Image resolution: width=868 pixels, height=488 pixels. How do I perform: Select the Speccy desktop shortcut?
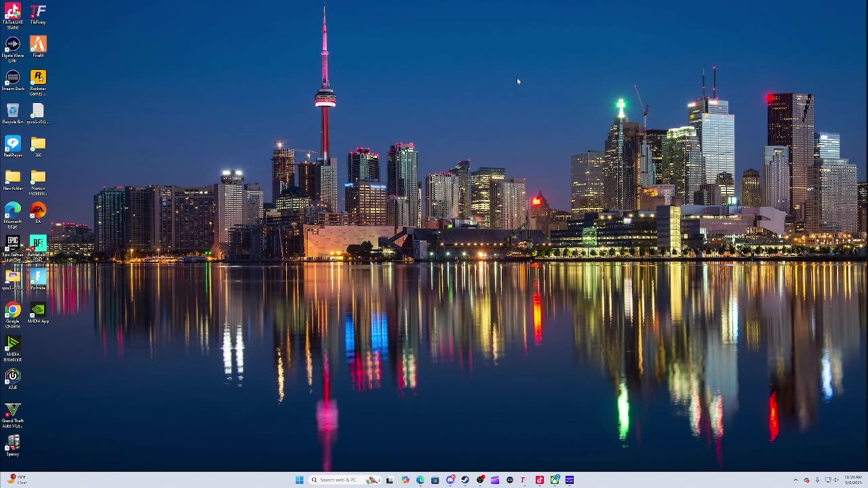pyautogui.click(x=13, y=445)
